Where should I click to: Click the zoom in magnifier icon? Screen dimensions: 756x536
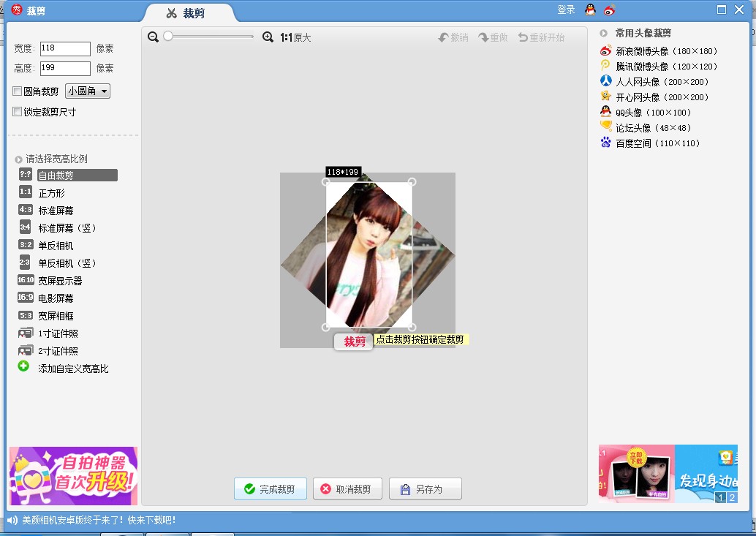(x=268, y=37)
